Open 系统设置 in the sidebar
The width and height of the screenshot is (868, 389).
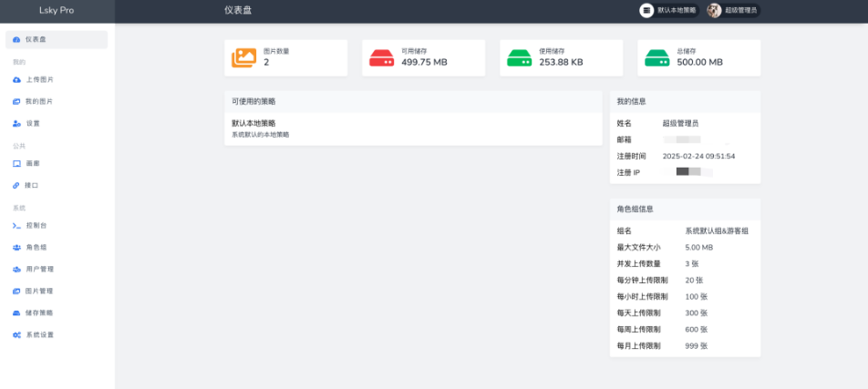tap(57, 335)
